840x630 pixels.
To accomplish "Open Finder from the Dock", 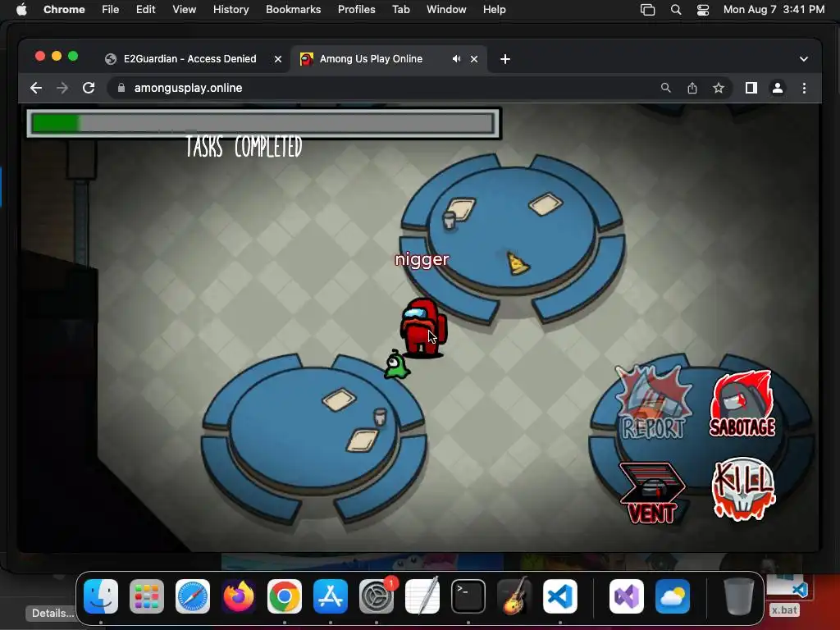I will tap(101, 596).
